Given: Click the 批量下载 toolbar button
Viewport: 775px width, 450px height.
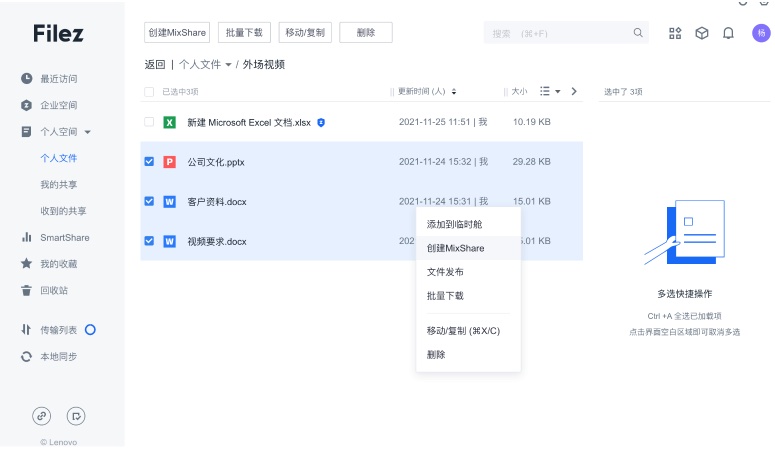Looking at the screenshot, I should (x=243, y=33).
